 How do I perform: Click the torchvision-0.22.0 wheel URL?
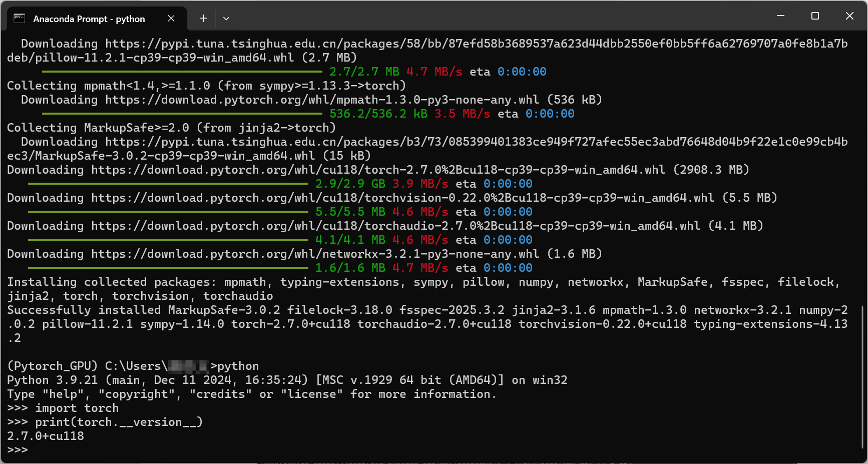pyautogui.click(x=350, y=198)
